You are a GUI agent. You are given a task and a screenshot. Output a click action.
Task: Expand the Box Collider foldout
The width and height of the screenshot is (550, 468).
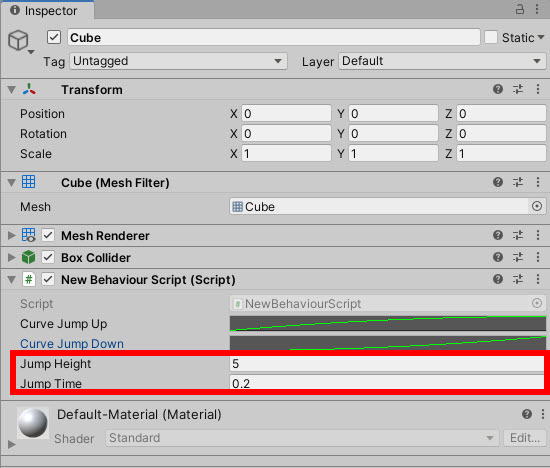point(12,258)
